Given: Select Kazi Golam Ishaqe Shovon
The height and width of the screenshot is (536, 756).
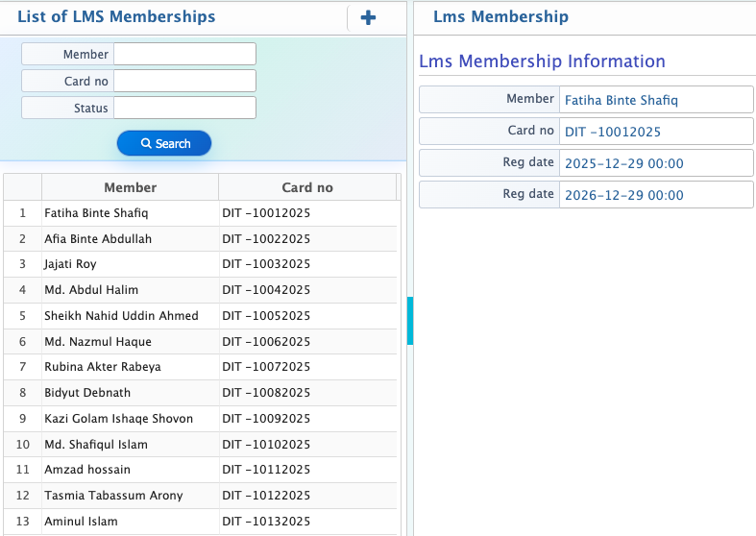Looking at the screenshot, I should [118, 419].
